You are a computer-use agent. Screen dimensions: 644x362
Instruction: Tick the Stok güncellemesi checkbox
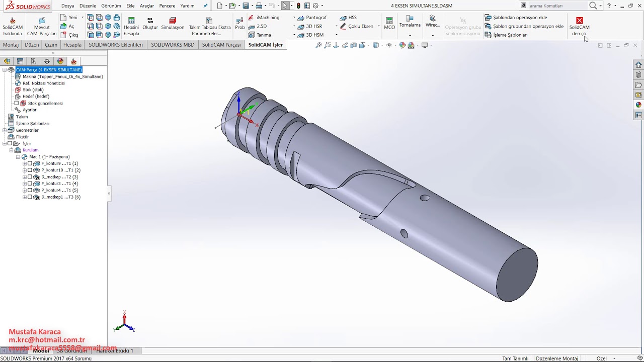[x=17, y=103]
